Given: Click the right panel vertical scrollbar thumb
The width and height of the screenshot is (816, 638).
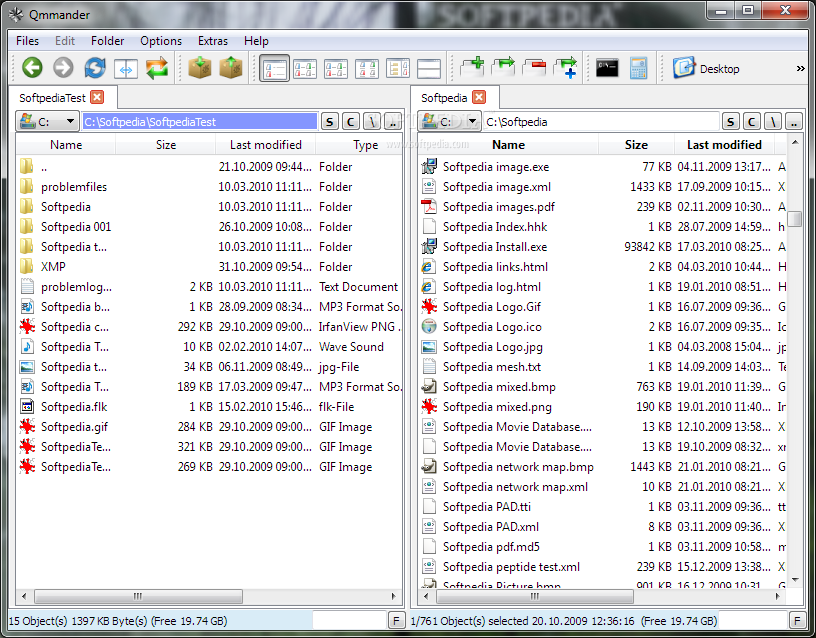Looking at the screenshot, I should click(x=794, y=219).
